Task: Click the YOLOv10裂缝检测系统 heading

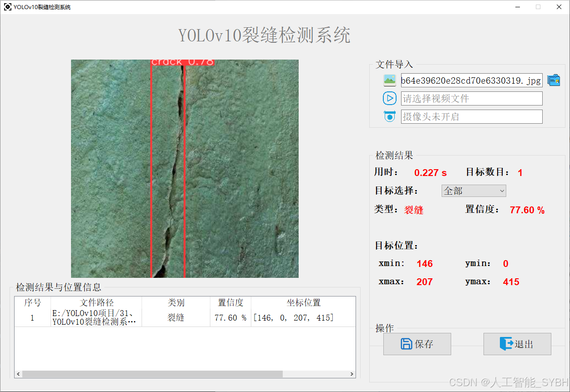Action: (264, 35)
